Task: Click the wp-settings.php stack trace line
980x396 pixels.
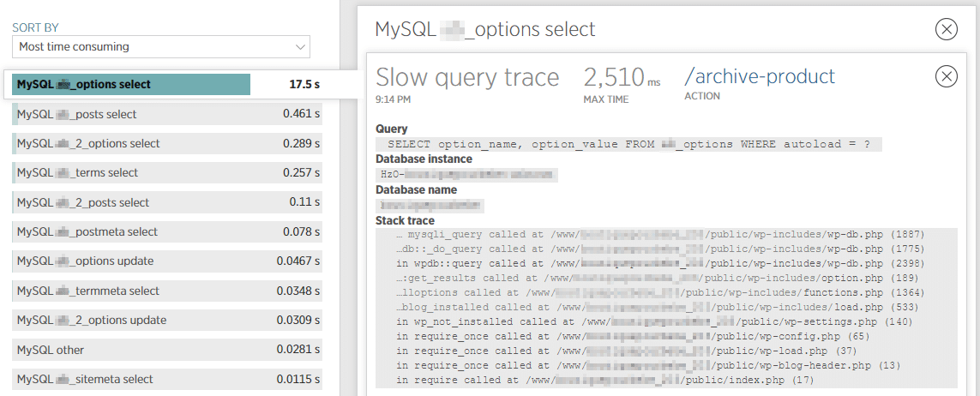Action: [646, 321]
